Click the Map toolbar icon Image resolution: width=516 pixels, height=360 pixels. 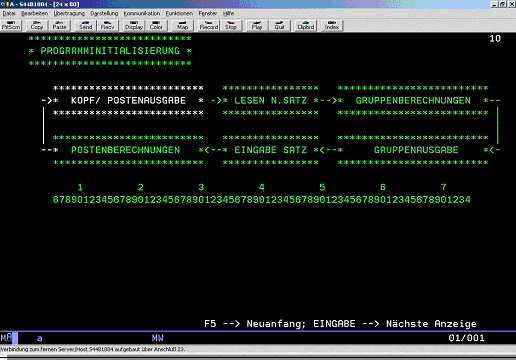click(182, 26)
